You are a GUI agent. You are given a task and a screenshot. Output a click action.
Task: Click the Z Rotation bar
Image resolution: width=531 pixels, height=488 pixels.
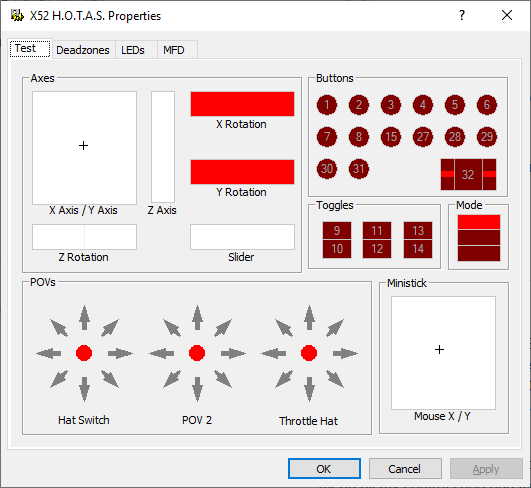pos(84,237)
